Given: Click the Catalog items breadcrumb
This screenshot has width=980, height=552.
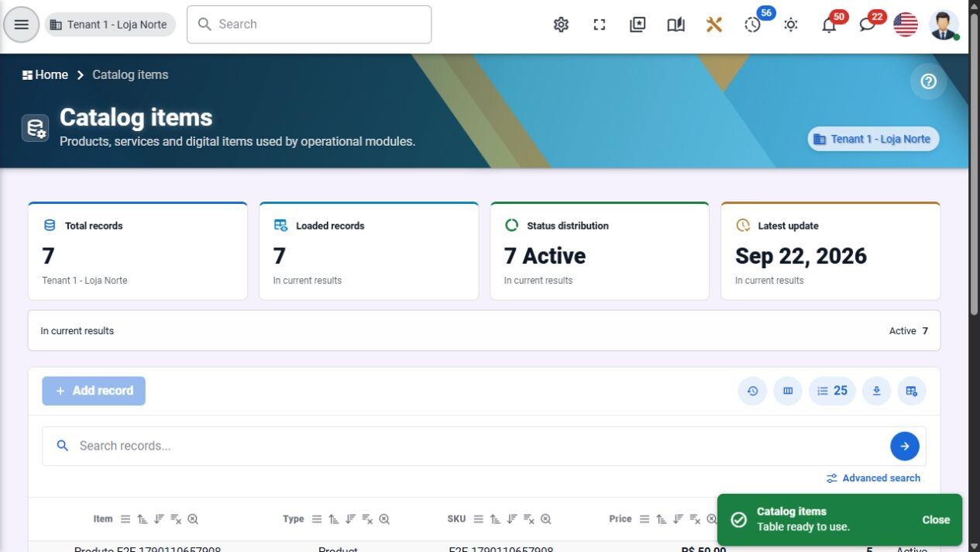Looking at the screenshot, I should pyautogui.click(x=130, y=74).
